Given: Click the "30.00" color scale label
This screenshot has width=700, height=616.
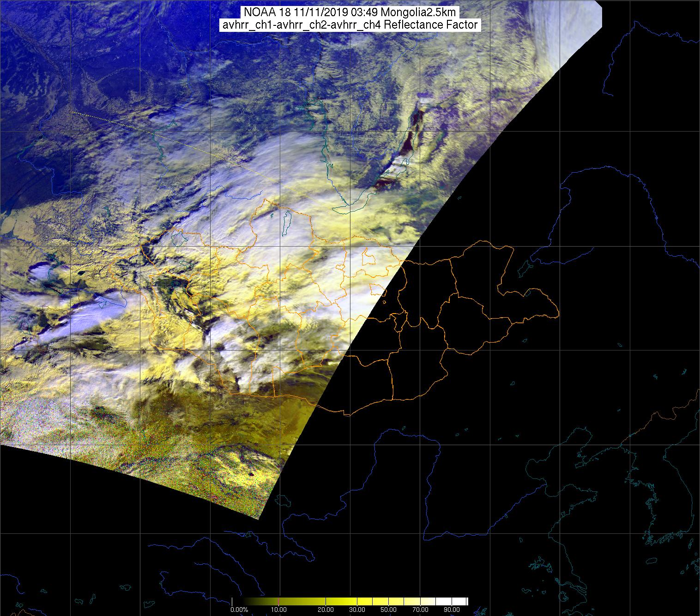Looking at the screenshot, I should pos(357,610).
